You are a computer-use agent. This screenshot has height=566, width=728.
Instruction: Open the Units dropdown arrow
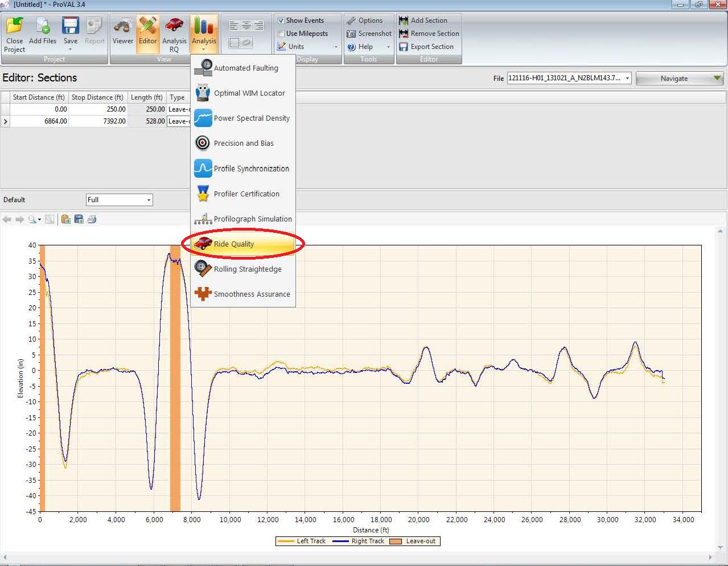336,47
